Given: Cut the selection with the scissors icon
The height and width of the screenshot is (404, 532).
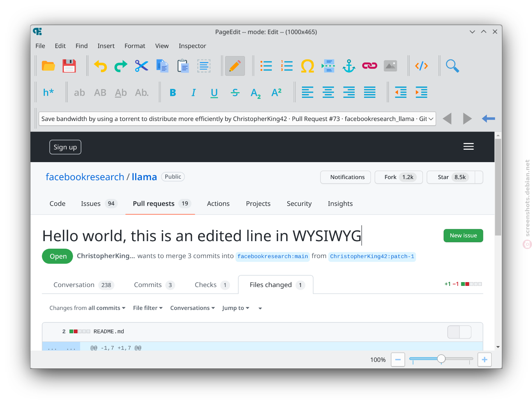Looking at the screenshot, I should click(x=142, y=66).
